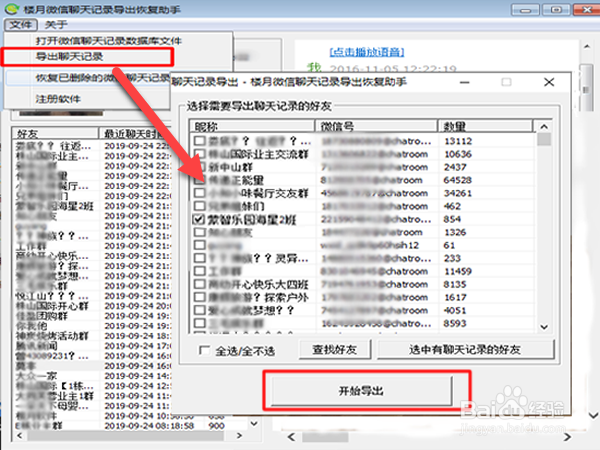The width and height of the screenshot is (600, 450).
Task: Check the row with count 13112
Action: [199, 141]
